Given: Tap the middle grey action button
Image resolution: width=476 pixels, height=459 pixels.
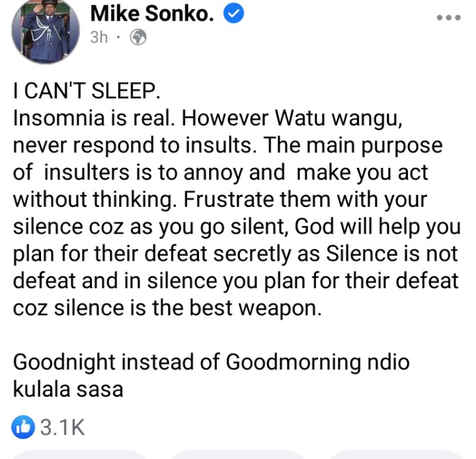Looking at the screenshot, I should point(238,455).
